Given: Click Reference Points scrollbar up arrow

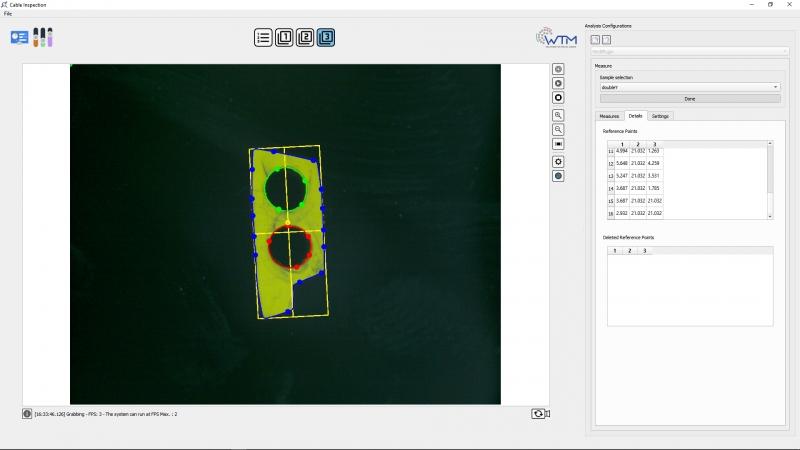Looking at the screenshot, I should (770, 144).
